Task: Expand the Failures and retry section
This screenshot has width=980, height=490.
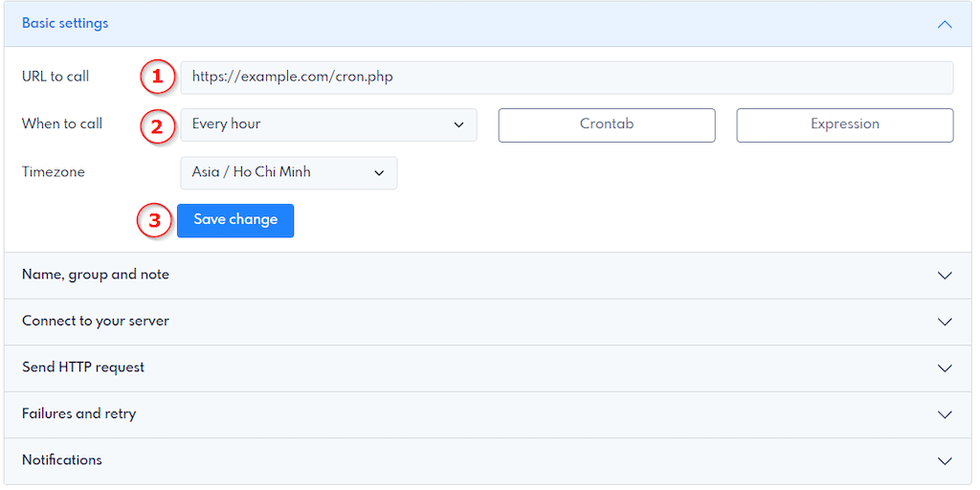Action: [79, 414]
